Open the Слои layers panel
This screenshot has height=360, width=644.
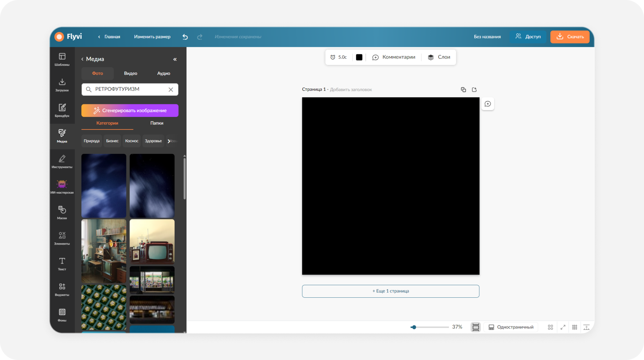[x=439, y=57]
